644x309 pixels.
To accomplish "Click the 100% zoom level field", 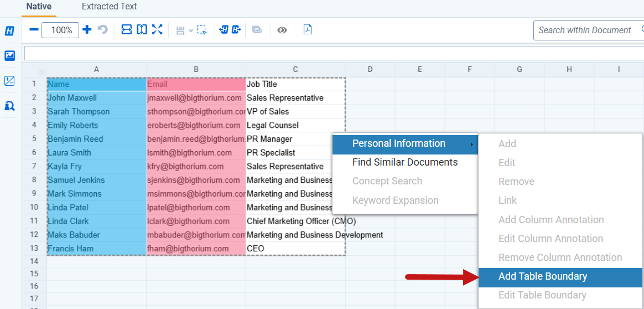I will (60, 30).
